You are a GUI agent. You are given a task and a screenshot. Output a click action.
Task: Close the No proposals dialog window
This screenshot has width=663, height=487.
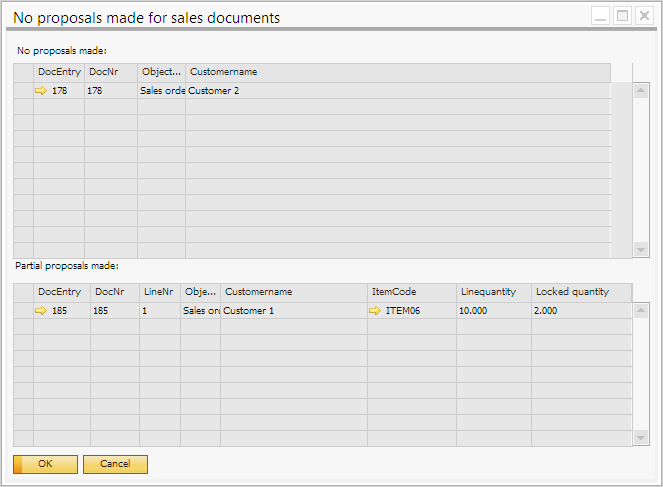[643, 16]
